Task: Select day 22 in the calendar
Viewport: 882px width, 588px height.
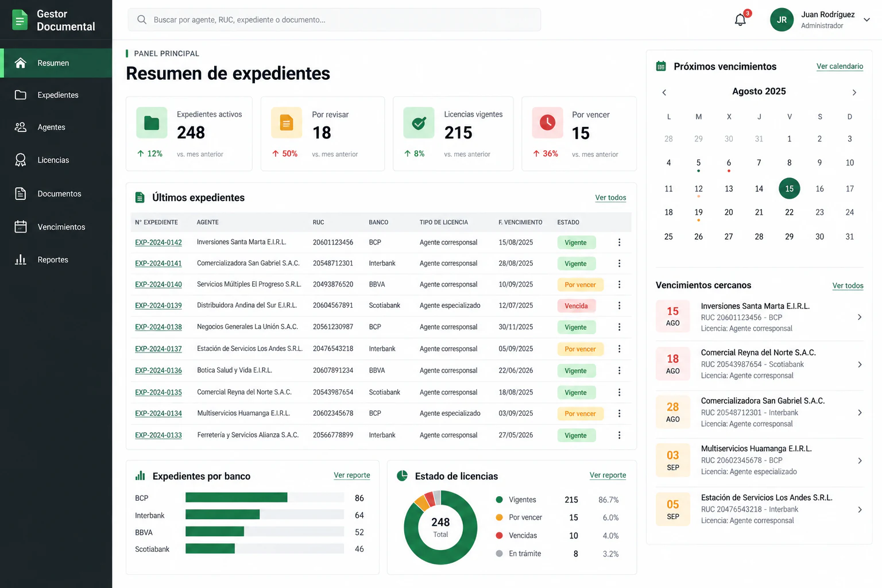Action: click(x=789, y=212)
